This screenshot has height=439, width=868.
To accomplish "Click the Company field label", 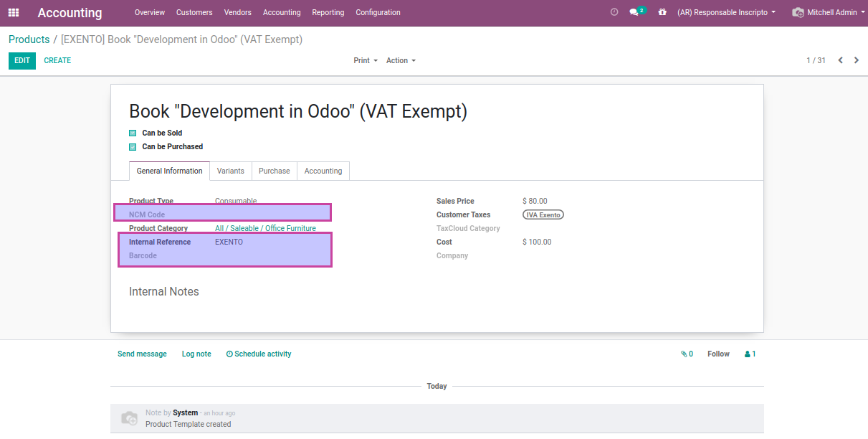I will click(452, 255).
